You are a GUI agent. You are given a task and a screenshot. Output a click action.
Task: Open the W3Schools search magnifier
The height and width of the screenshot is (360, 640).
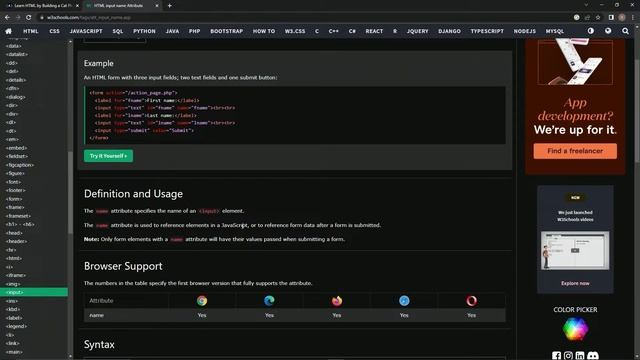pyautogui.click(x=625, y=31)
